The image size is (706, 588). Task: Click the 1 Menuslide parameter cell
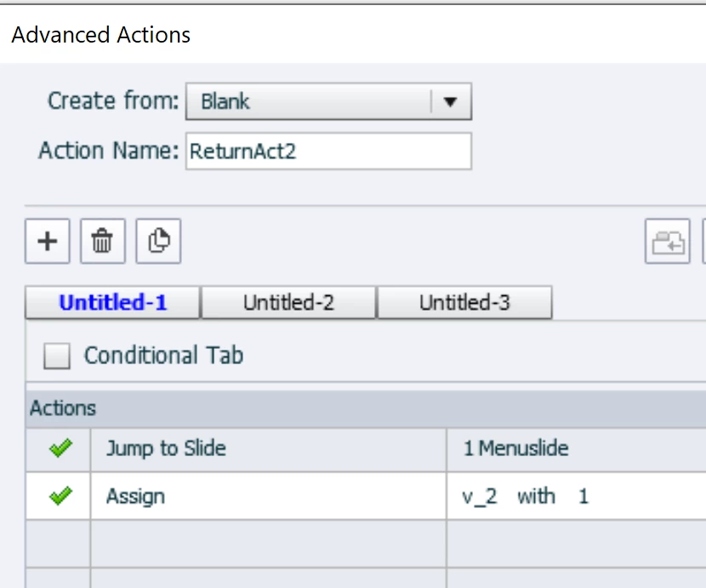[575, 448]
